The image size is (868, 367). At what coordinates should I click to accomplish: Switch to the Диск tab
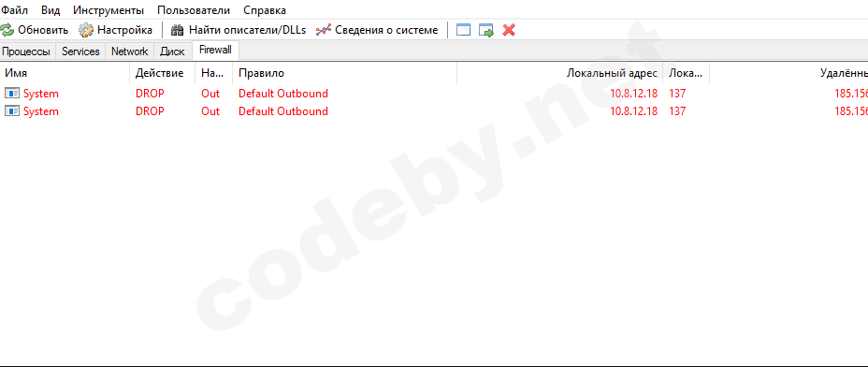pyautogui.click(x=172, y=51)
